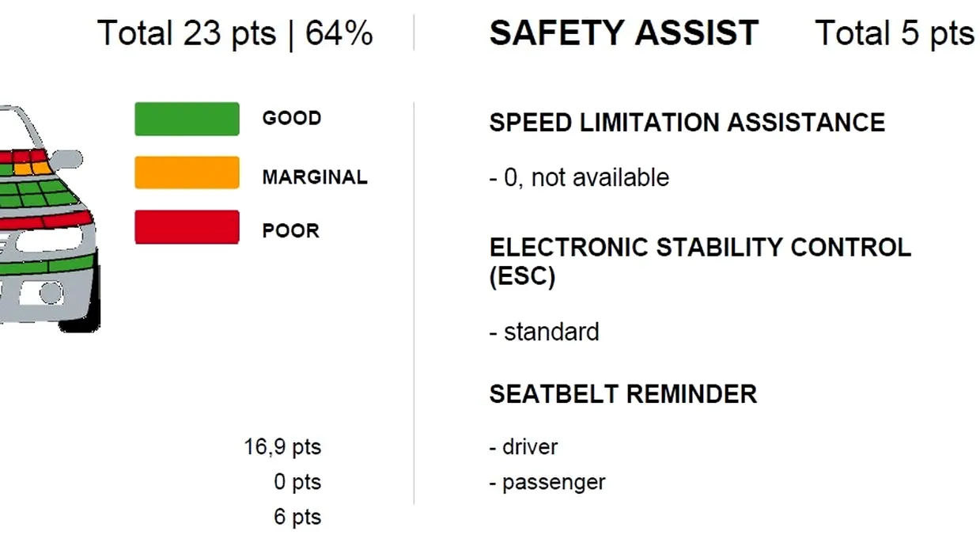This screenshot has height=554, width=980.
Task: Click the 0 pts value
Action: 297,482
